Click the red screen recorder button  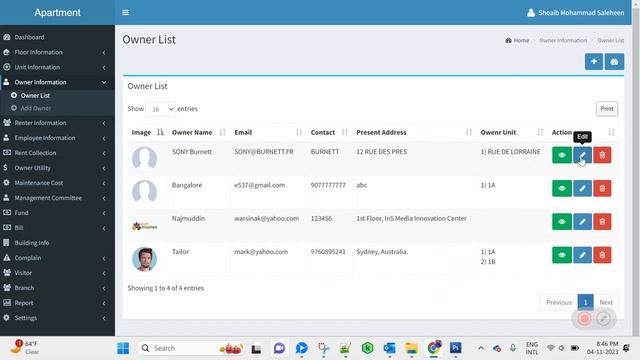tap(584, 318)
